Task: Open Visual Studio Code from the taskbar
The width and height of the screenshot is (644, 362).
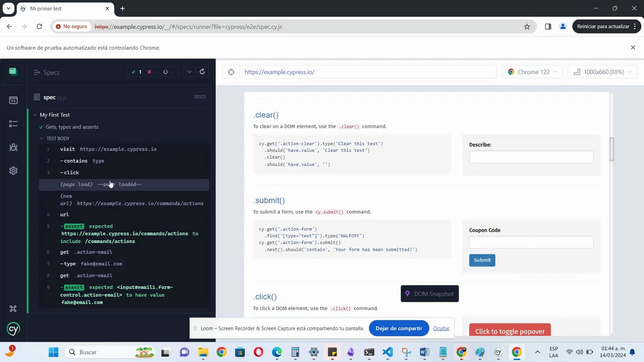Action: pyautogui.click(x=387, y=352)
